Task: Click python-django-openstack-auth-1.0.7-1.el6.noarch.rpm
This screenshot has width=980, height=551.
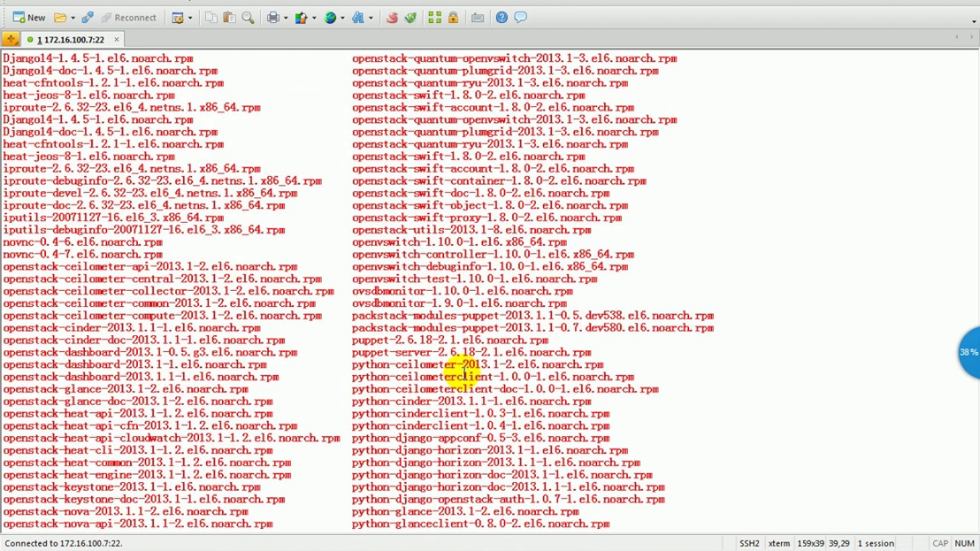Action: (508, 499)
